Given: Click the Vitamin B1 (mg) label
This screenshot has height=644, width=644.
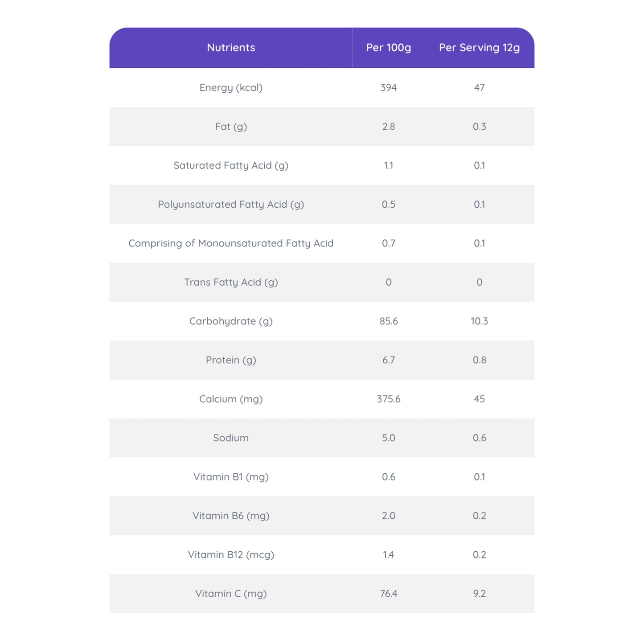Looking at the screenshot, I should point(231,477).
